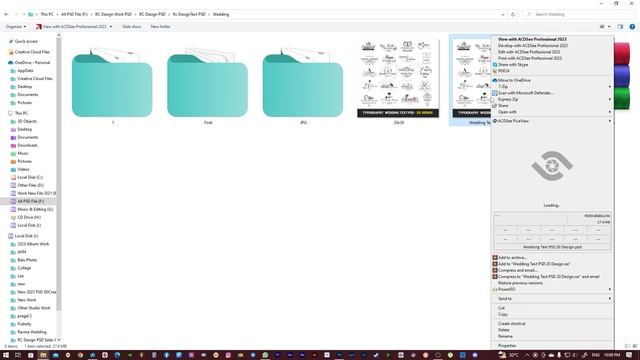Open the change view options dropdown
Image resolution: width=640 pixels, height=360 pixels.
609,27
